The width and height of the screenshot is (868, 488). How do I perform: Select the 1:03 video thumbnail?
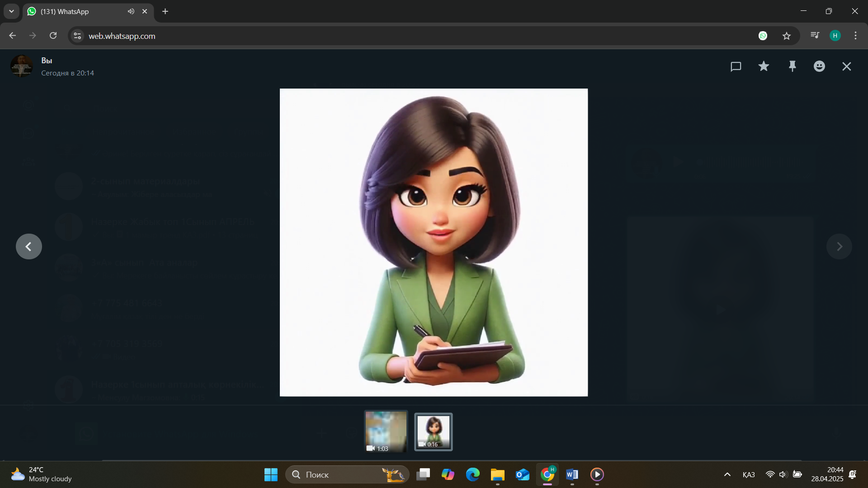(386, 431)
